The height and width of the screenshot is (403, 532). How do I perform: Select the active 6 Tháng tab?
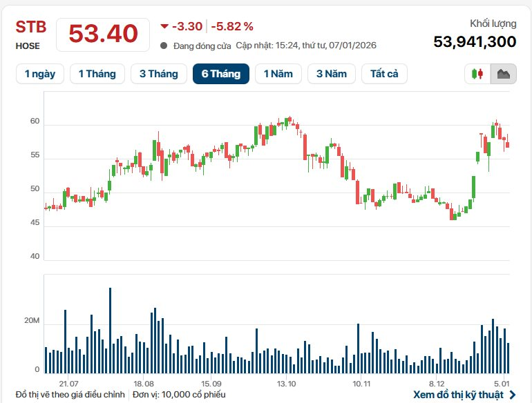(x=221, y=74)
